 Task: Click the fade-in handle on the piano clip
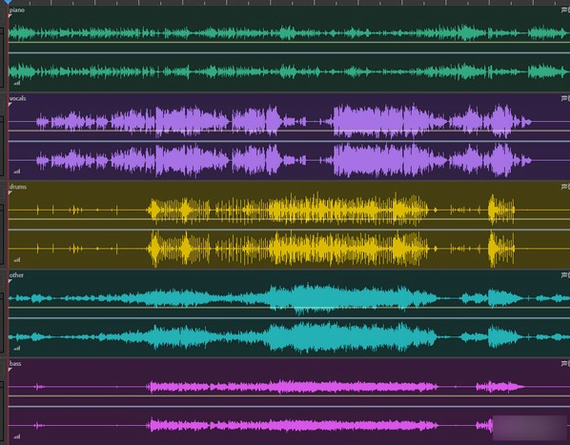click(10, 16)
